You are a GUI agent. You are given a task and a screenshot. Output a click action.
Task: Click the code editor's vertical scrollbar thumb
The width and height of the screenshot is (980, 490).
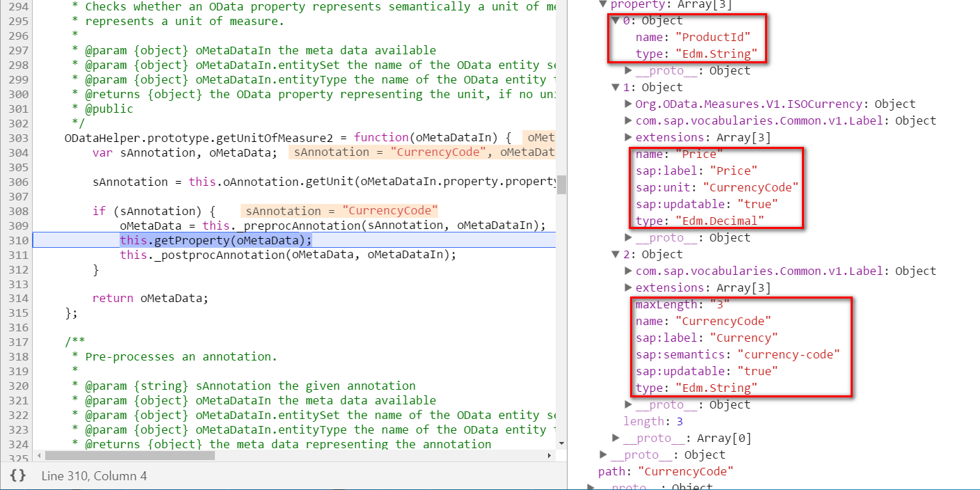click(x=561, y=184)
